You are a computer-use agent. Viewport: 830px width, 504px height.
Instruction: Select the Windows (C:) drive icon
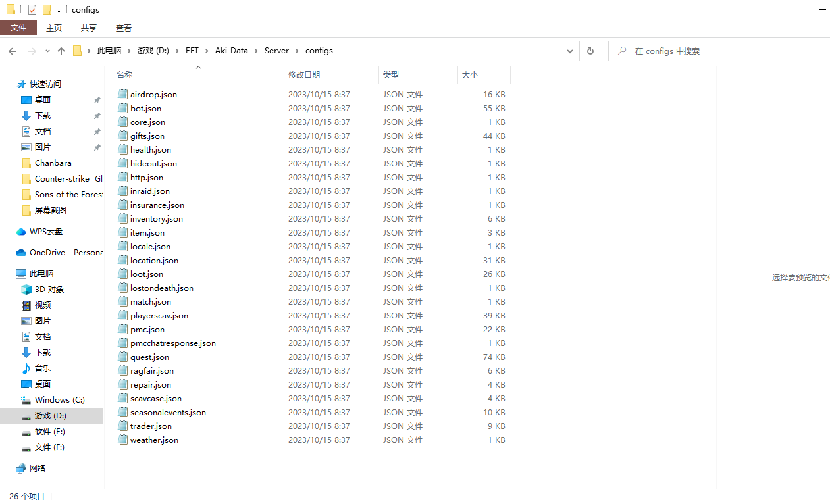[26, 400]
